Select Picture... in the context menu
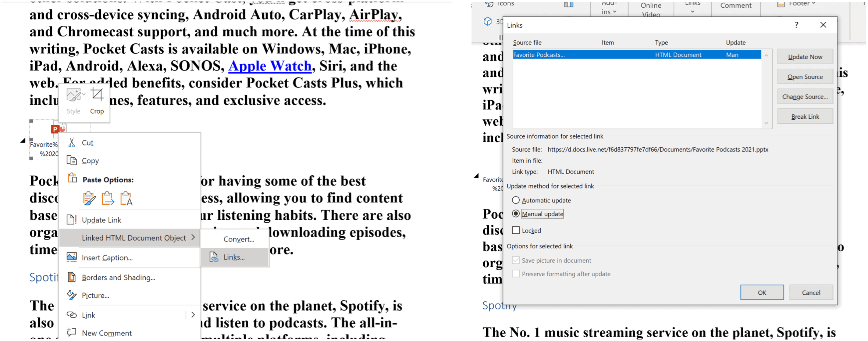The width and height of the screenshot is (868, 341). (95, 295)
